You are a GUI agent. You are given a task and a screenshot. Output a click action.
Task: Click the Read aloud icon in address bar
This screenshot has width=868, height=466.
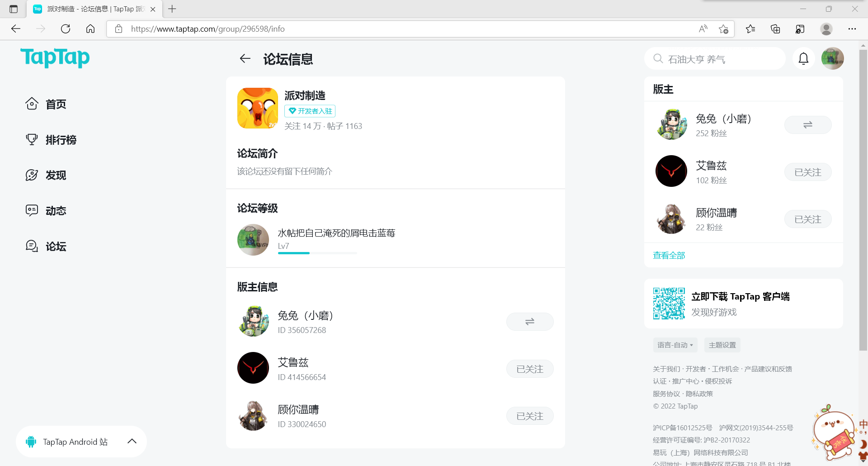point(703,29)
